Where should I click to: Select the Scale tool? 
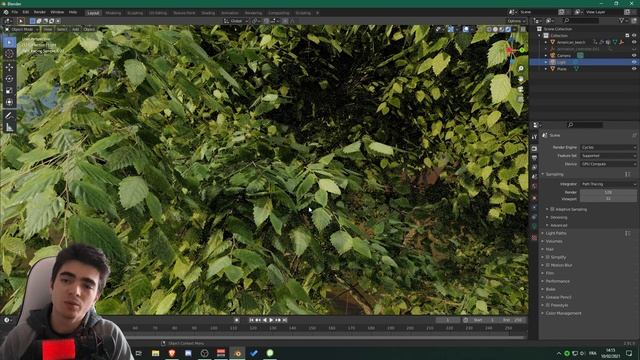click(9, 91)
